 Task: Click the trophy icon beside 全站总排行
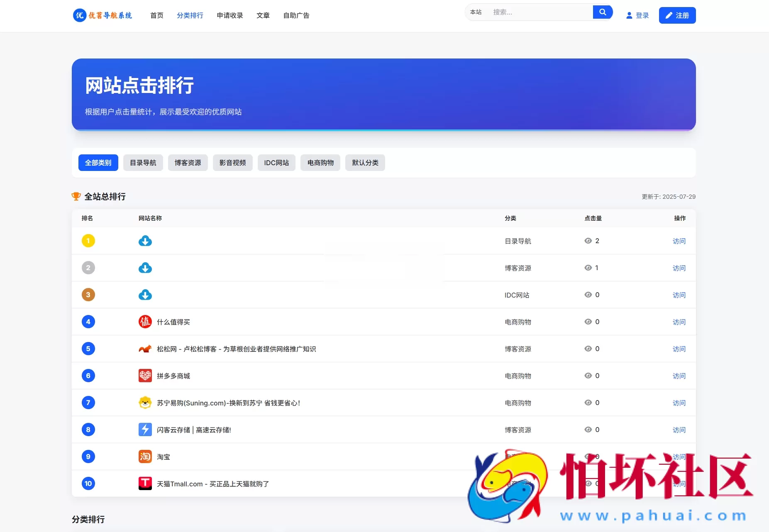(76, 196)
